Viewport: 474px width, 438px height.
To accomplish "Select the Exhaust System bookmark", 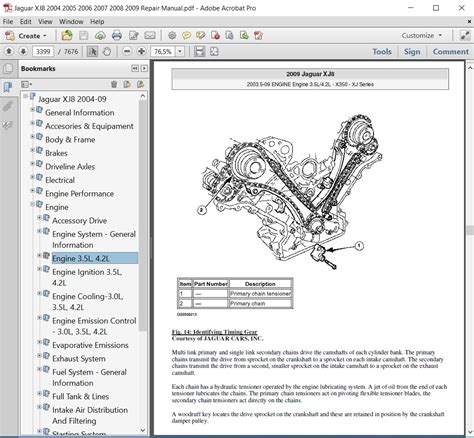I will (79, 359).
